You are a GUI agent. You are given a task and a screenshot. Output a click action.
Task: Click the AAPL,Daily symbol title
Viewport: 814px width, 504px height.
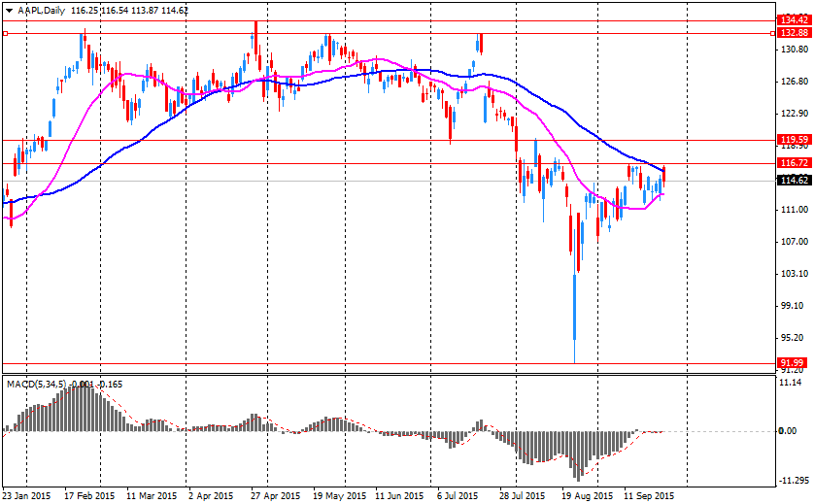(x=42, y=11)
